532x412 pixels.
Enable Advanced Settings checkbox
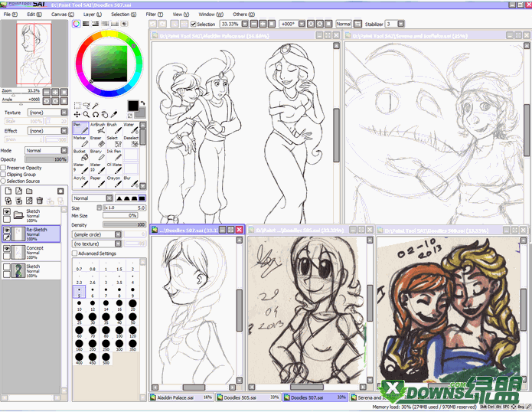point(75,253)
